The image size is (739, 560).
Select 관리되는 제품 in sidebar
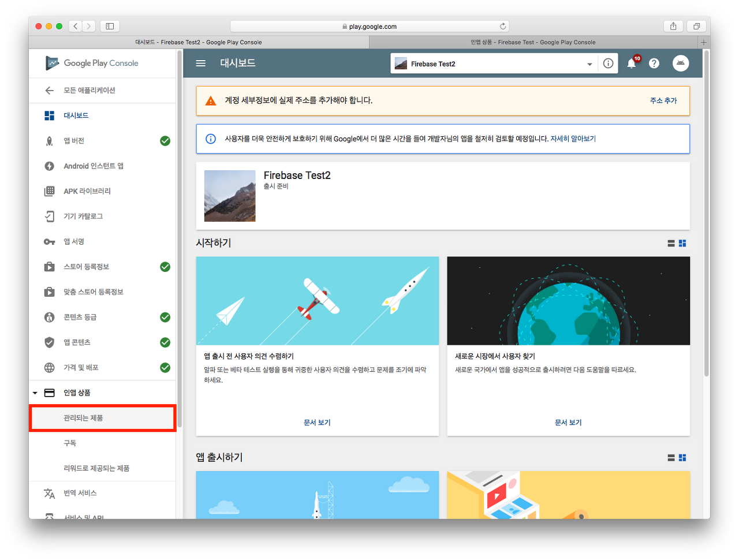coord(102,418)
